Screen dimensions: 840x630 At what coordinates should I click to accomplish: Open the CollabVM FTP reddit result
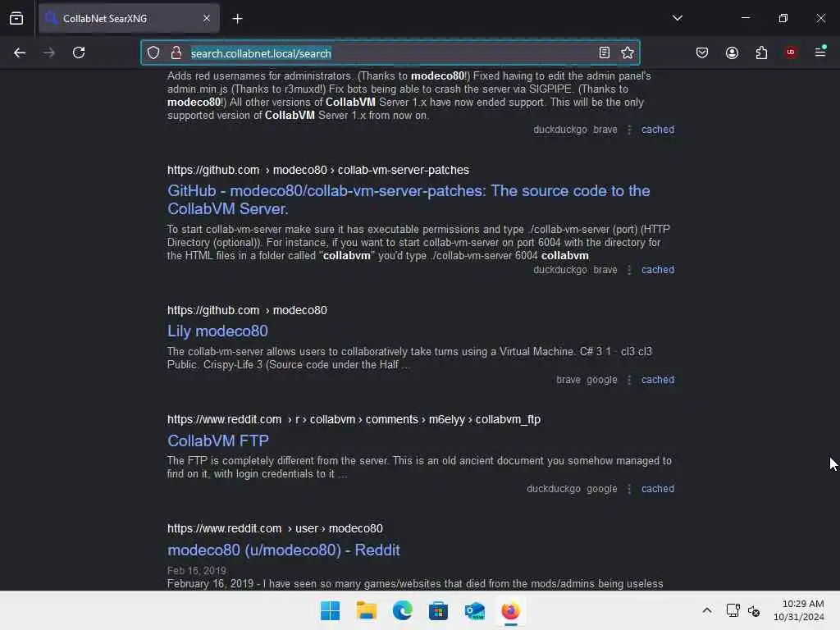click(x=218, y=441)
